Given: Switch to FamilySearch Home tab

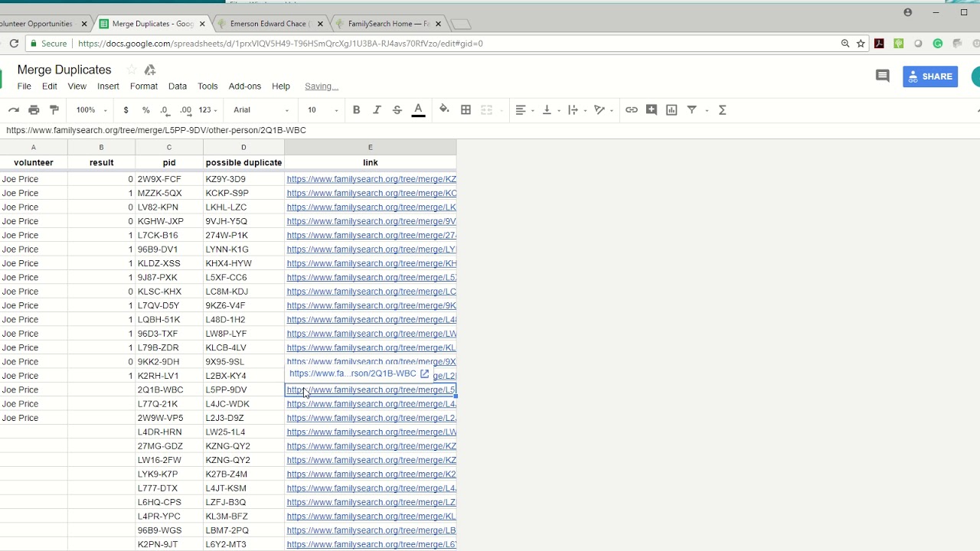Looking at the screenshot, I should (389, 24).
